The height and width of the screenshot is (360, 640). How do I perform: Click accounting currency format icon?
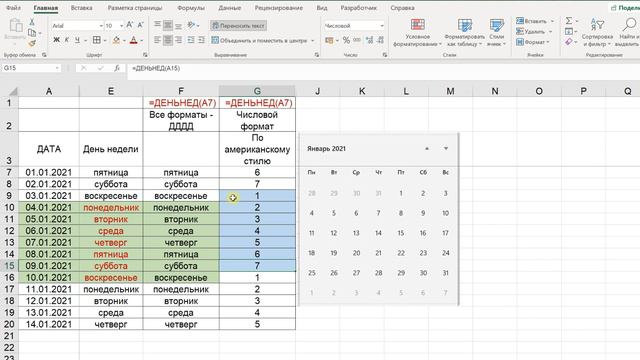(329, 40)
